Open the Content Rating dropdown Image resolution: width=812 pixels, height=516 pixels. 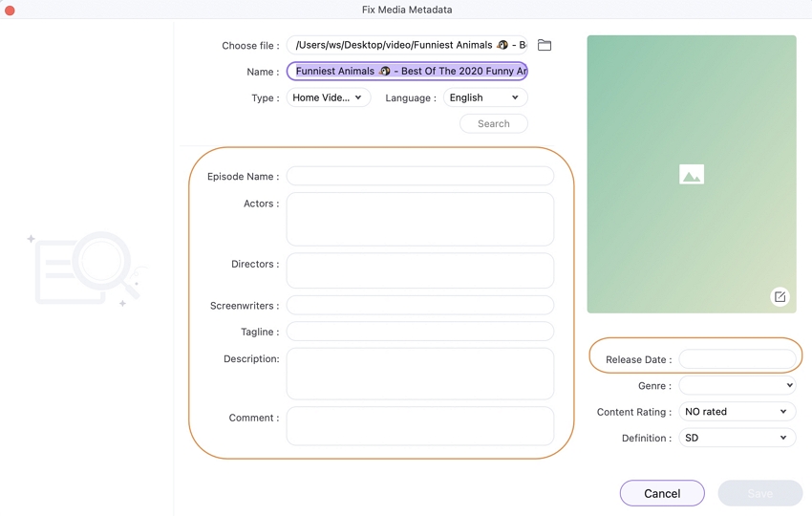pyautogui.click(x=737, y=412)
